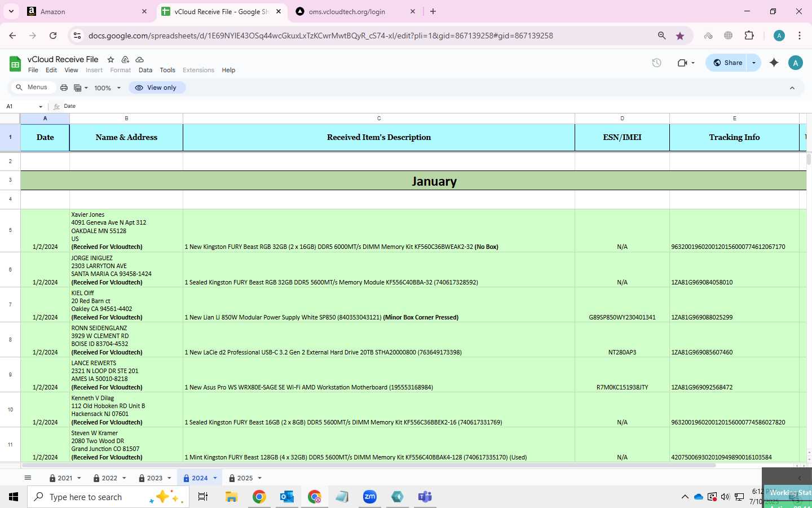Select row 5 header
The image size is (812, 508).
point(10,230)
